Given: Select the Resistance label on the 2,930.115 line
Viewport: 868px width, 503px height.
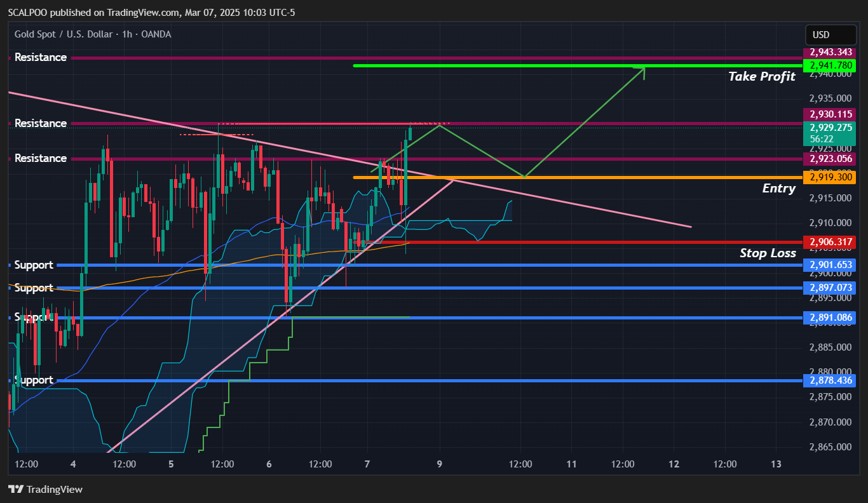Looking at the screenshot, I should pyautogui.click(x=41, y=123).
